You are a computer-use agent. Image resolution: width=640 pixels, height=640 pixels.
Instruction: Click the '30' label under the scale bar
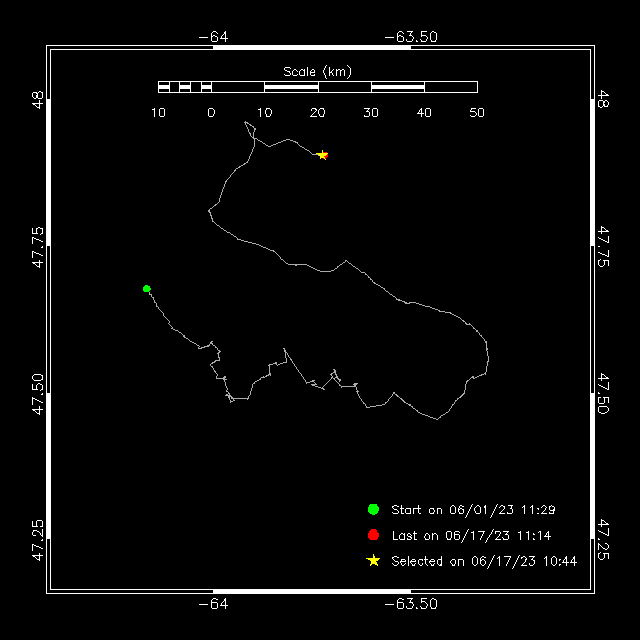371,113
